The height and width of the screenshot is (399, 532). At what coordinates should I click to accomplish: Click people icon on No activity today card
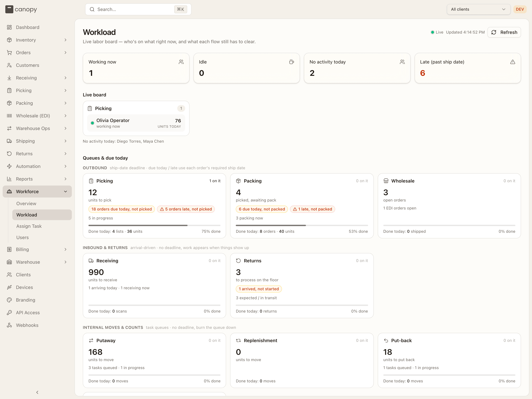[x=402, y=62]
